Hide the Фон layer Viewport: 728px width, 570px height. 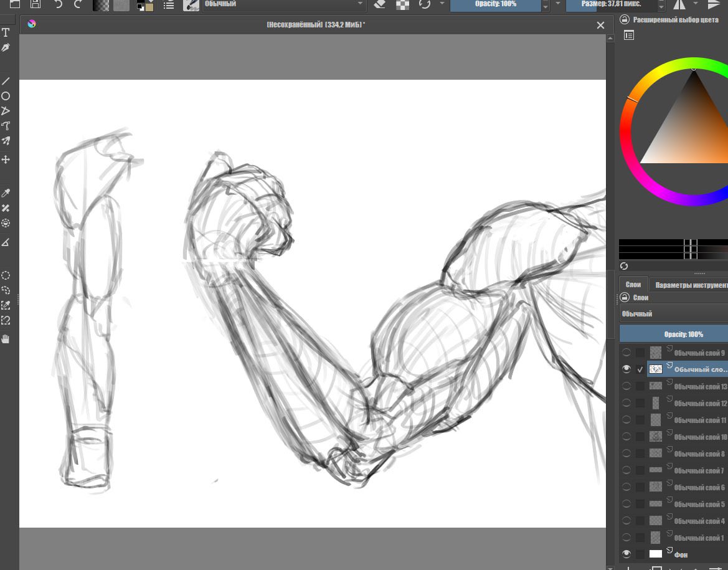pos(626,554)
